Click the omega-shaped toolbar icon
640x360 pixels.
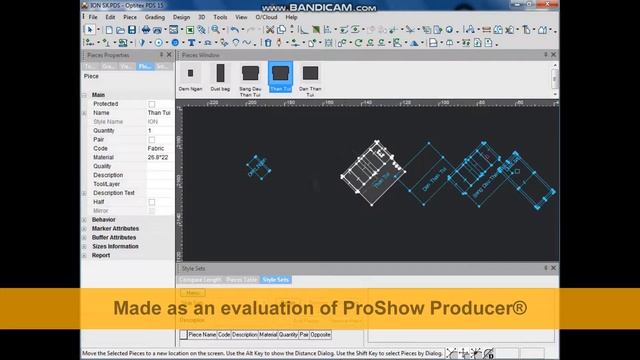click(x=207, y=42)
